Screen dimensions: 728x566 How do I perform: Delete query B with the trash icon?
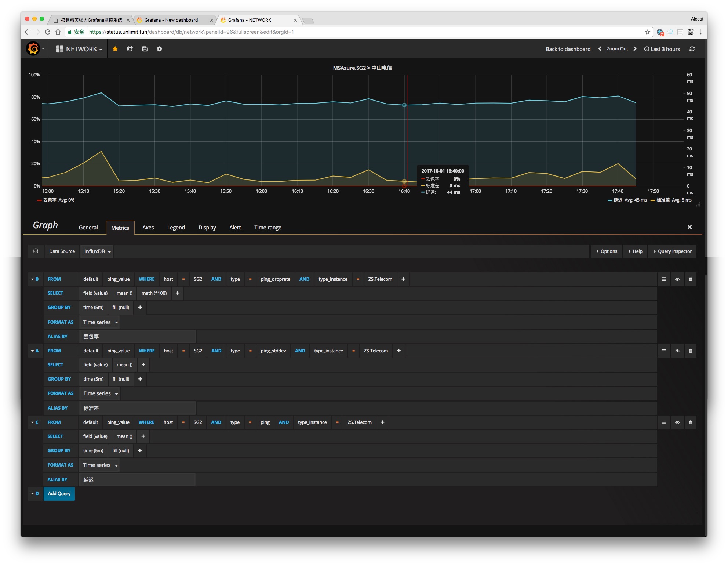click(x=691, y=279)
